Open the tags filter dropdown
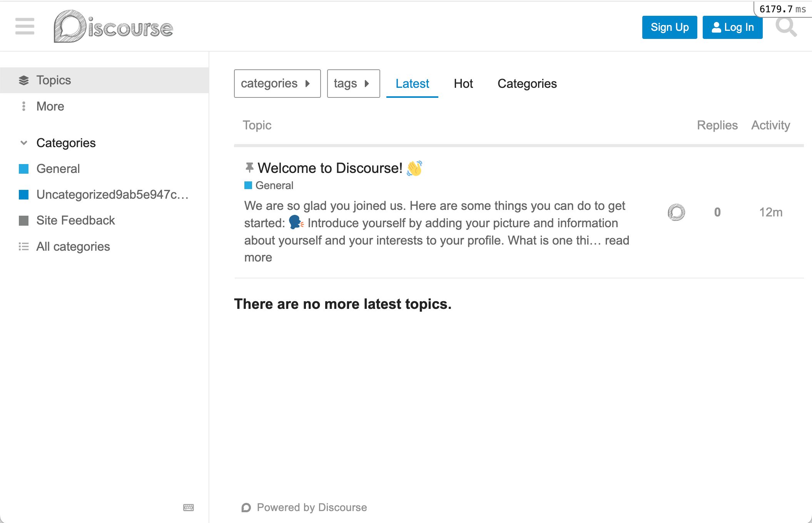The width and height of the screenshot is (812, 523). coord(353,84)
